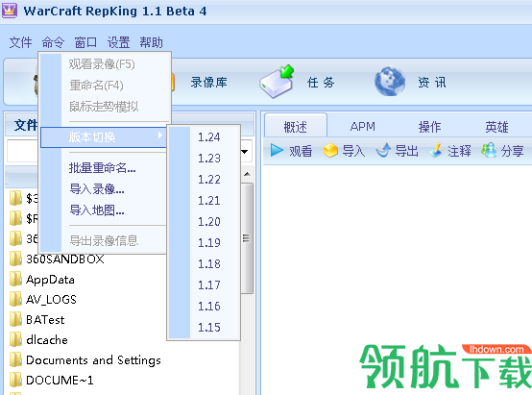Choose 导入录像... from the menu
This screenshot has width=532, height=395.
pyautogui.click(x=97, y=188)
